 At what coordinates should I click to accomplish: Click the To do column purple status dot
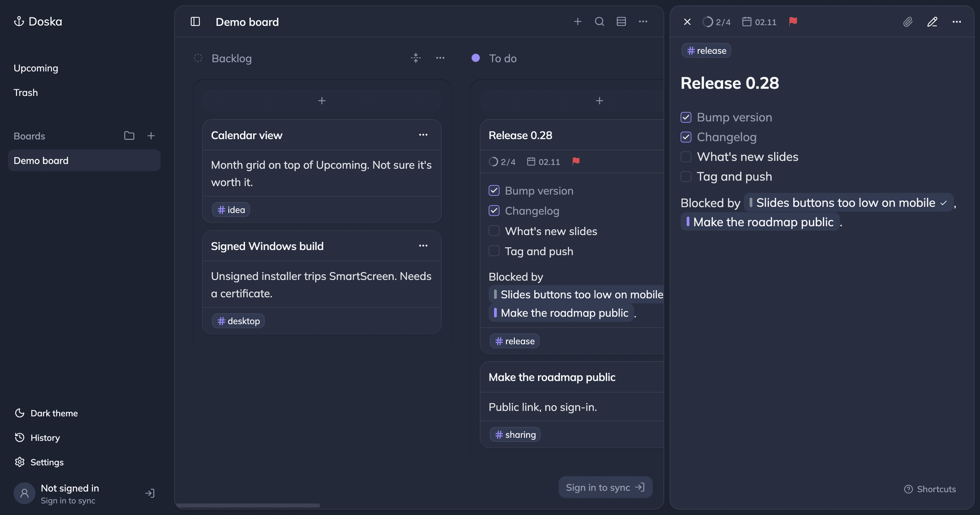point(476,58)
